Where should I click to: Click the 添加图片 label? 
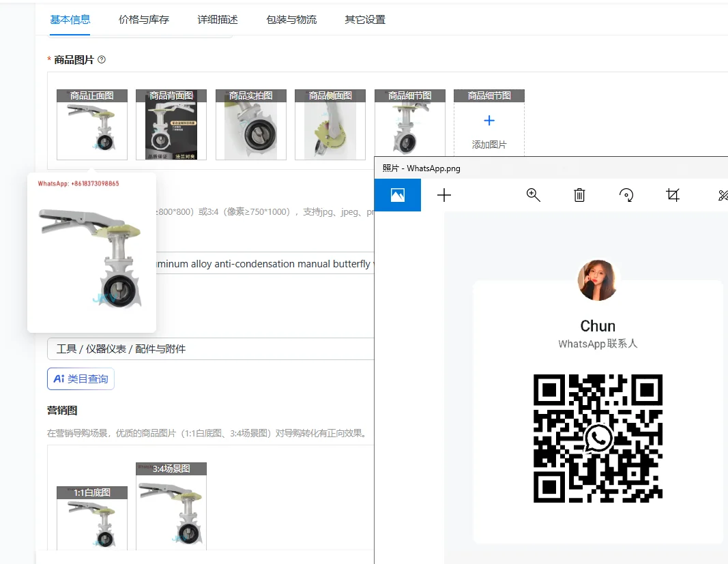(489, 145)
